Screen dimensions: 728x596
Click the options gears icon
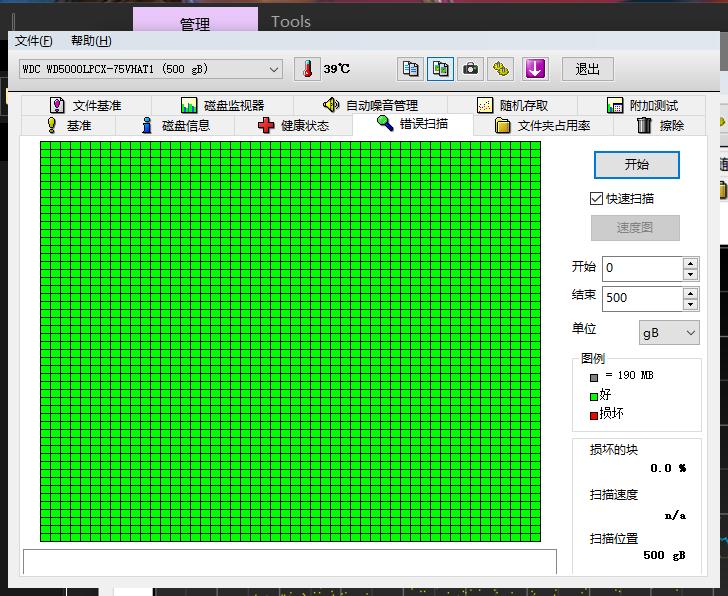click(x=500, y=69)
